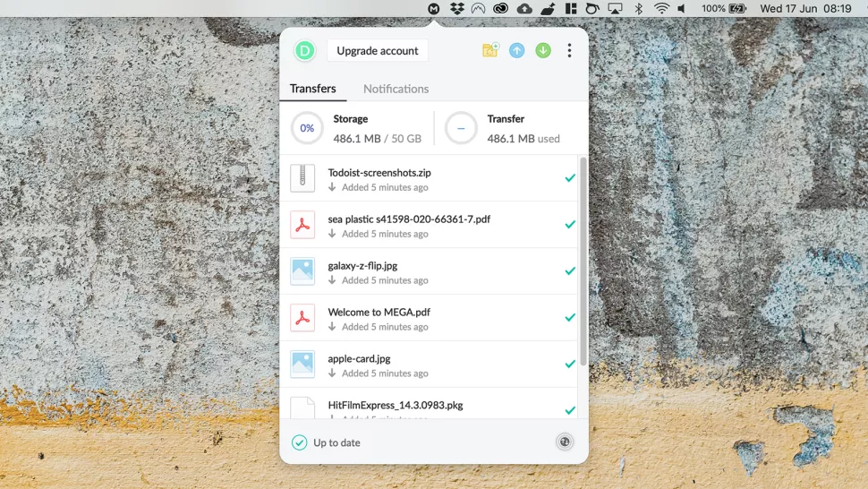Click the green D account avatar
868x489 pixels.
[304, 50]
